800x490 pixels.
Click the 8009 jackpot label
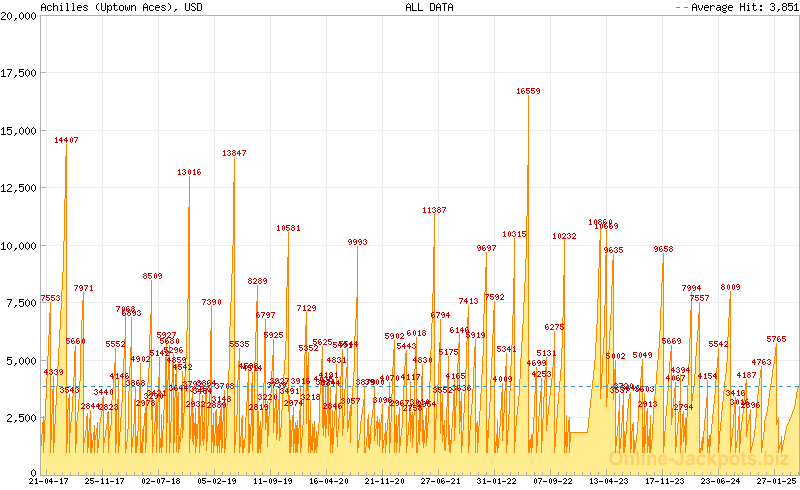click(x=730, y=287)
